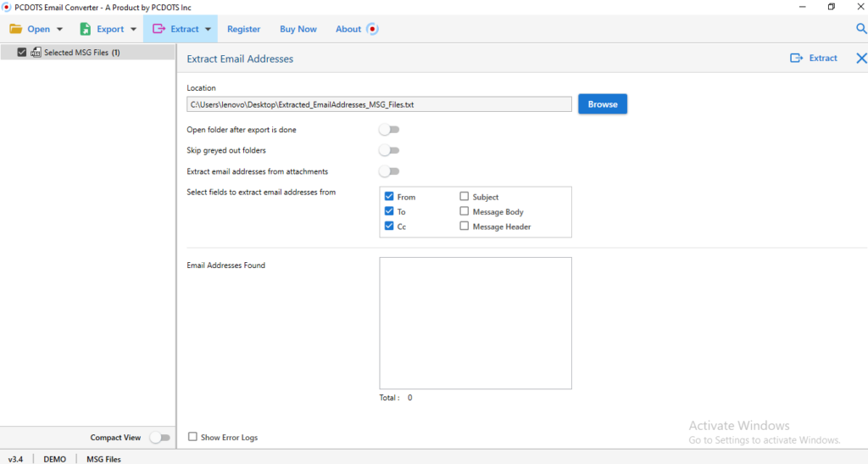Image resolution: width=868 pixels, height=464 pixels.
Task: Click the Location label text
Action: pyautogui.click(x=201, y=88)
